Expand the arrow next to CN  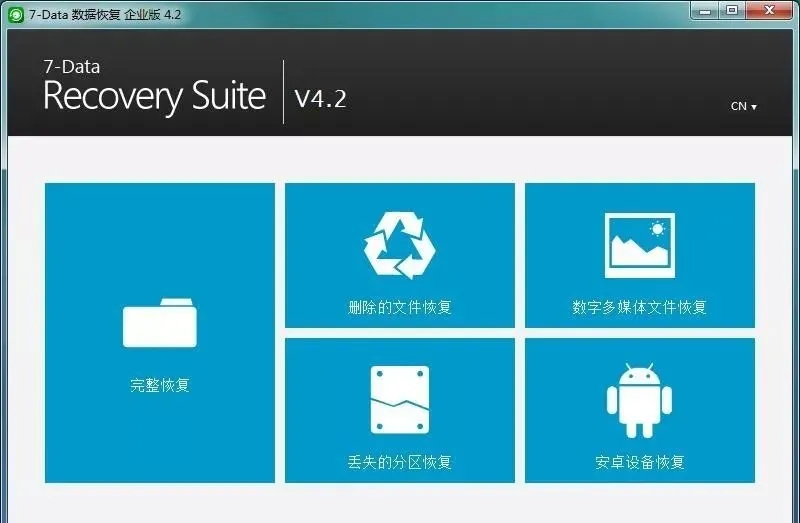754,107
